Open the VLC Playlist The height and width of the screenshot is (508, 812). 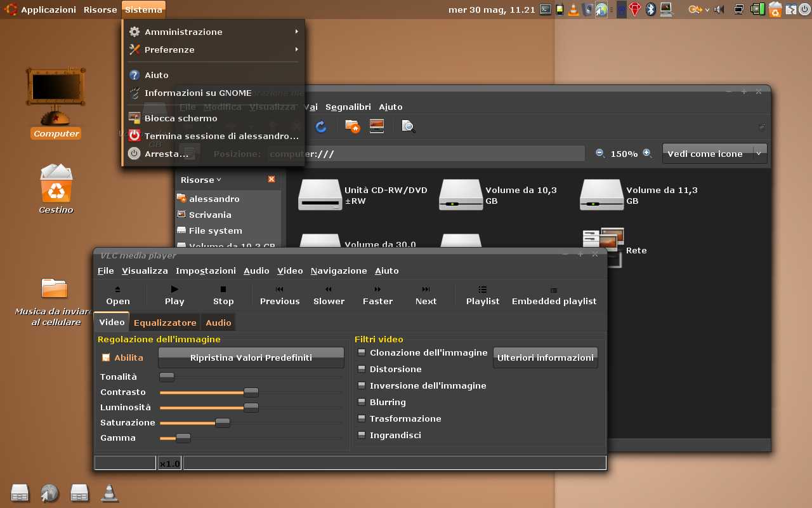click(483, 295)
